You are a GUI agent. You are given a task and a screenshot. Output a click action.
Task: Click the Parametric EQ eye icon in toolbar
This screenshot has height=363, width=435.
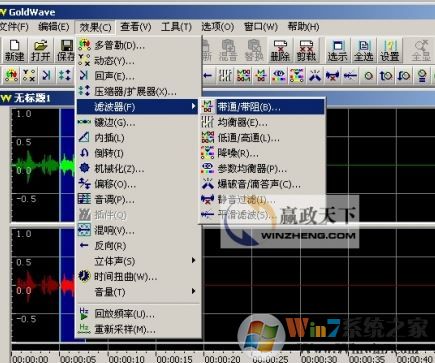(x=279, y=76)
